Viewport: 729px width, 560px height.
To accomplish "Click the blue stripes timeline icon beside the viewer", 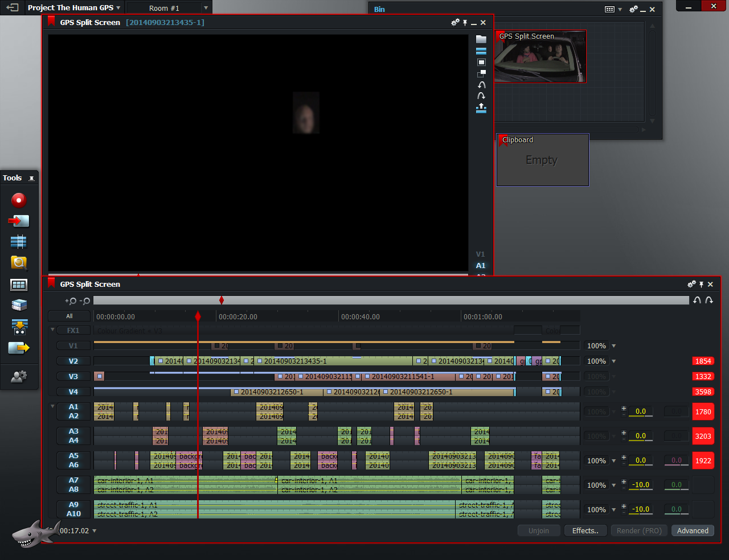I will (481, 51).
